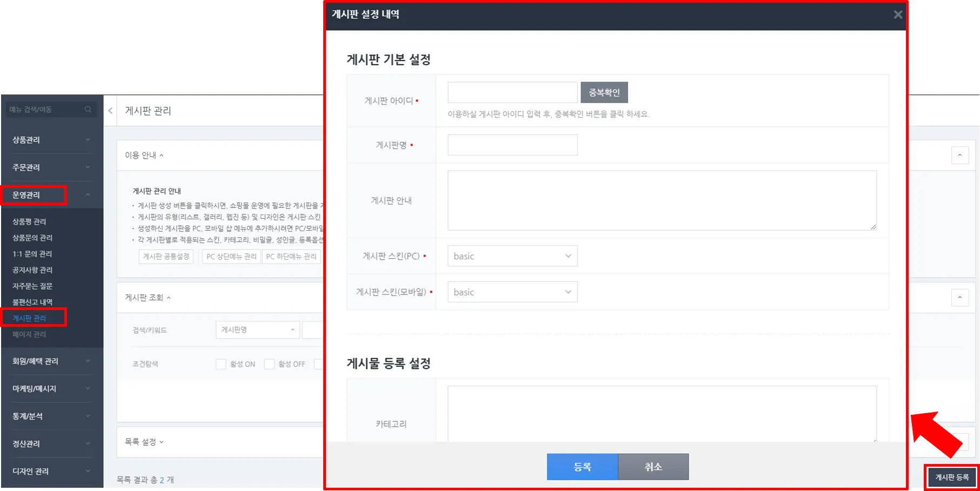Collapse the sidebar with the left arrow icon
Viewport: 980px width, 491px height.
pyautogui.click(x=110, y=111)
